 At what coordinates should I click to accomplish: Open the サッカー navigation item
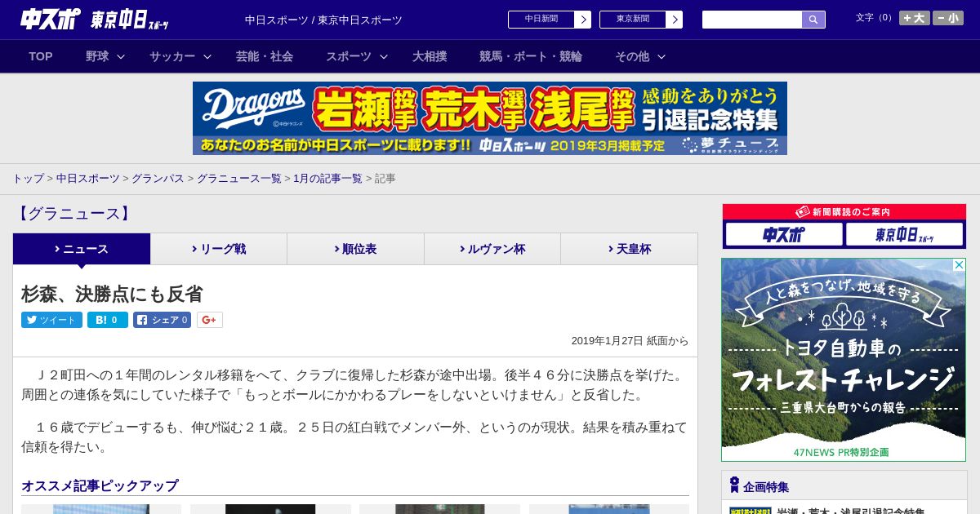172,56
